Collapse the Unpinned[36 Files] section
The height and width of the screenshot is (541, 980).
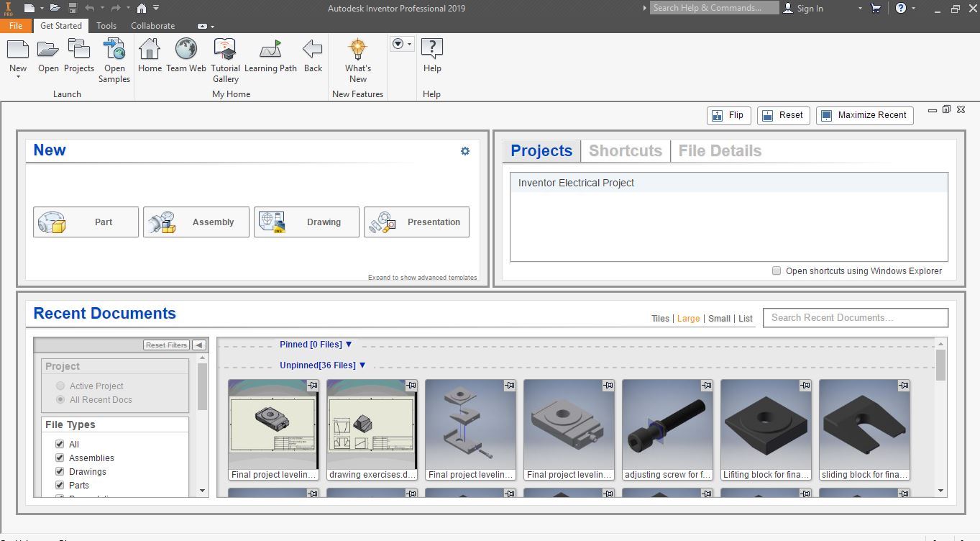[362, 365]
